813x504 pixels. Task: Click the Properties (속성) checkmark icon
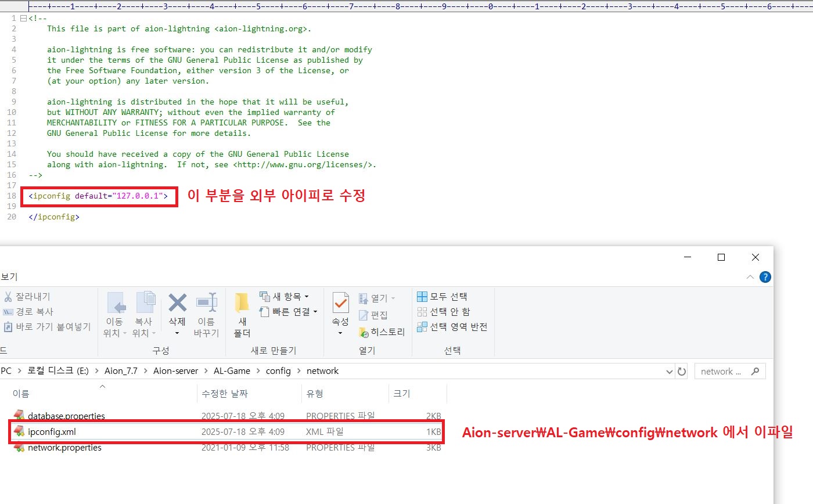tap(340, 303)
